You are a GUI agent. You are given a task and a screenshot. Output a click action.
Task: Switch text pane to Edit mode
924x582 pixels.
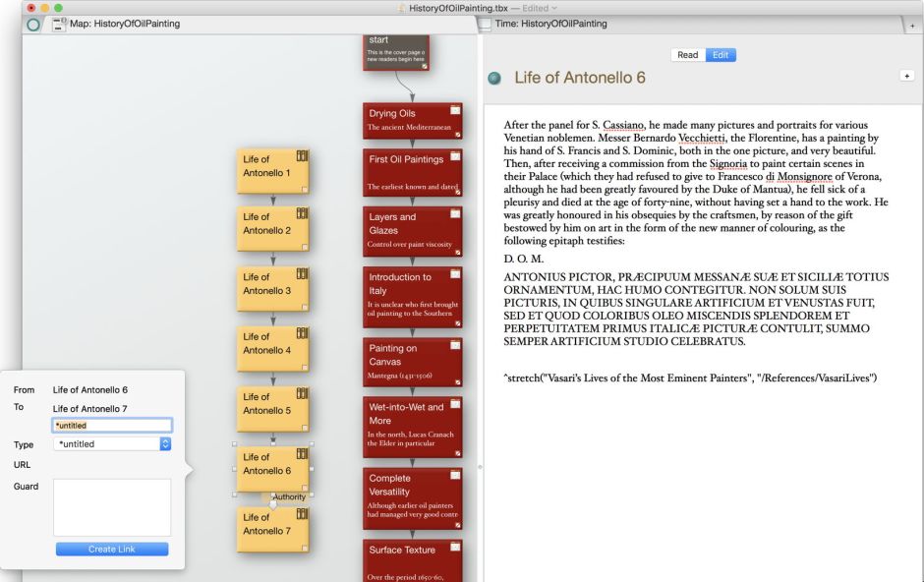(721, 55)
